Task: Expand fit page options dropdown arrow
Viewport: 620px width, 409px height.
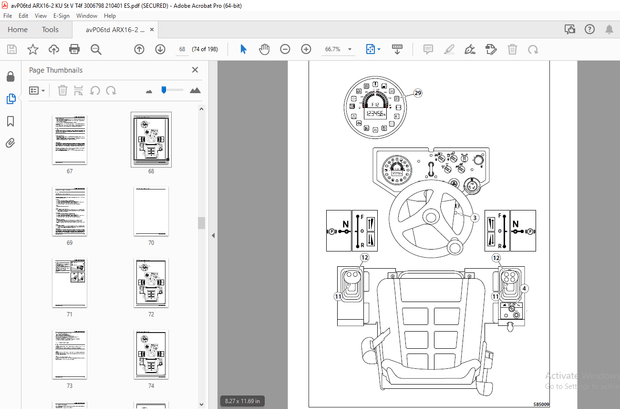Action: click(379, 49)
